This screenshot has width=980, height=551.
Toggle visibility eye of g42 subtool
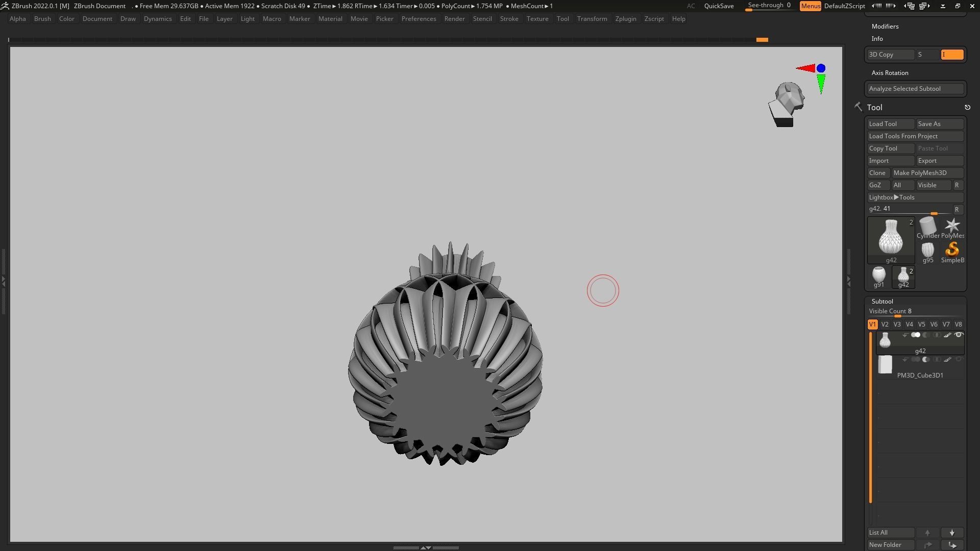tap(959, 335)
